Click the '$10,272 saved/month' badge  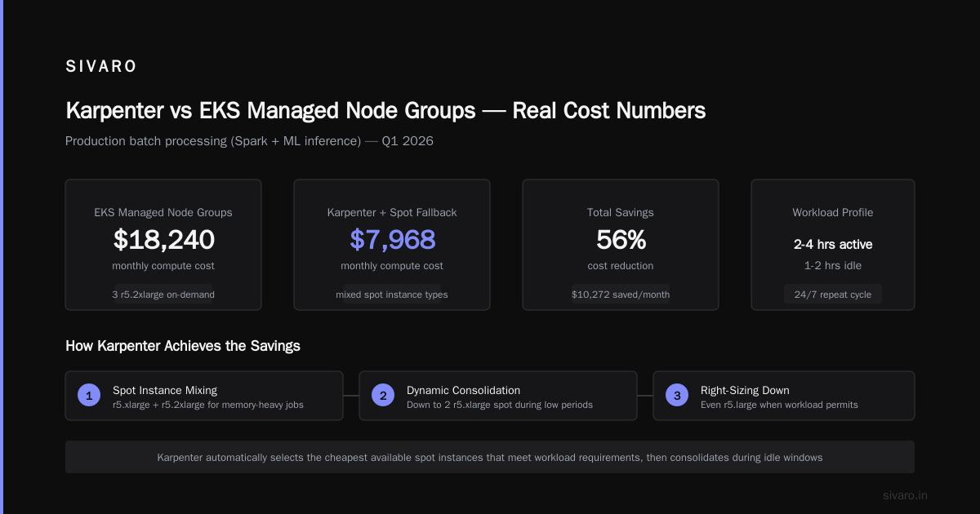pos(621,295)
